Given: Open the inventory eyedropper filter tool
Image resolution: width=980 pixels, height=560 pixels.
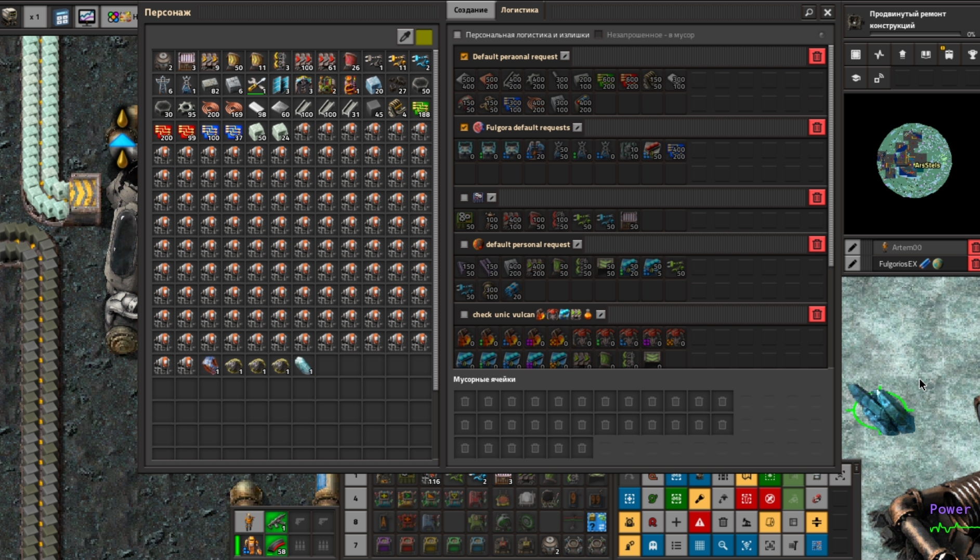Looking at the screenshot, I should click(405, 36).
